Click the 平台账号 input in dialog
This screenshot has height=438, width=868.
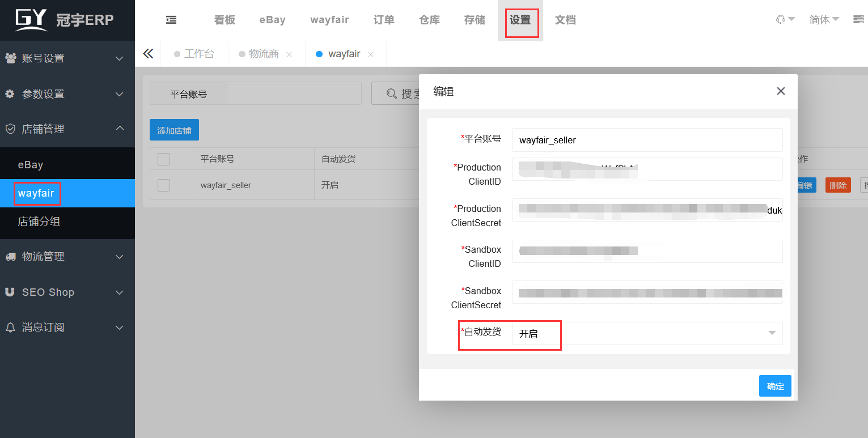pos(647,140)
